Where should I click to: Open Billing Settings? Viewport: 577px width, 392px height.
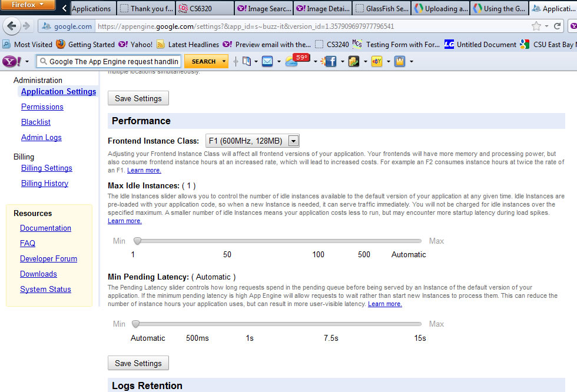pos(46,168)
